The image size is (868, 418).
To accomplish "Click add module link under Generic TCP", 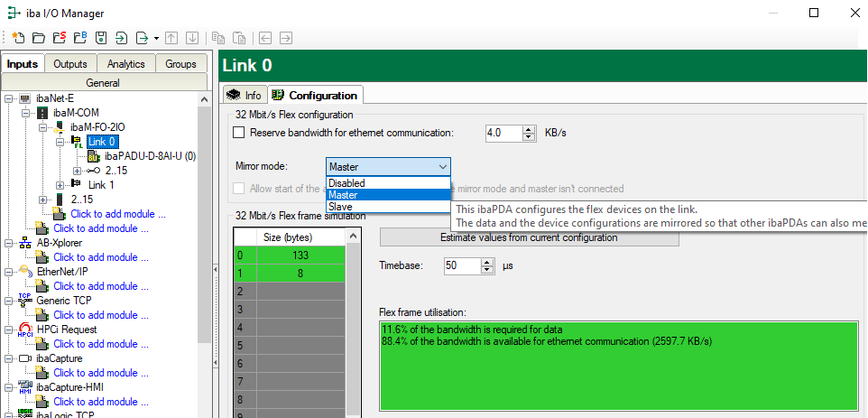I will point(101,314).
